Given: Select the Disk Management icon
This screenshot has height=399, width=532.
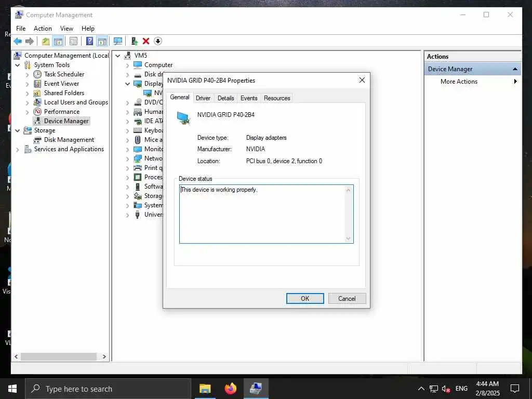Looking at the screenshot, I should (x=37, y=140).
